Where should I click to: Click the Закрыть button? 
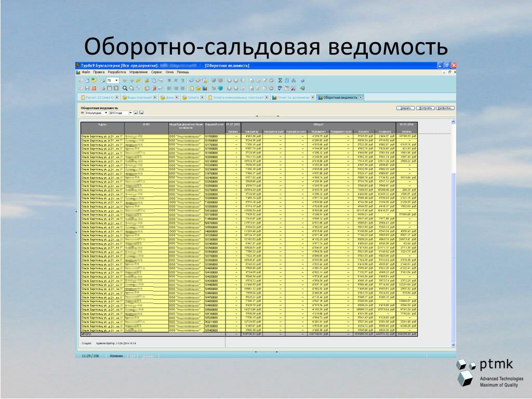tap(405, 108)
